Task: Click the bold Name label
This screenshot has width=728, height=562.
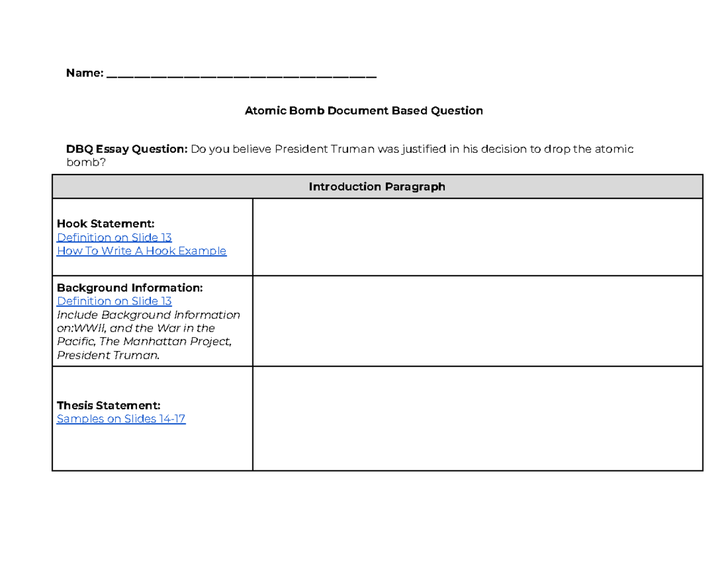Action: 84,74
